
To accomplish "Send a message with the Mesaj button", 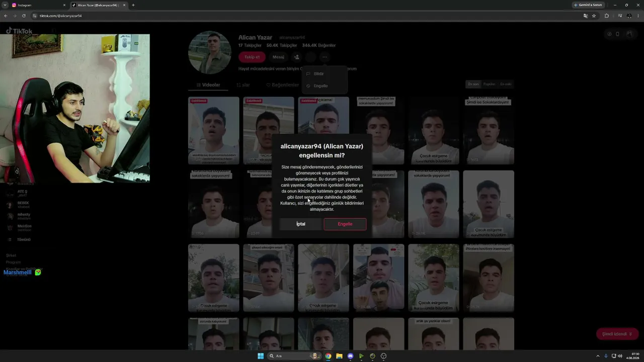I will tap(278, 57).
